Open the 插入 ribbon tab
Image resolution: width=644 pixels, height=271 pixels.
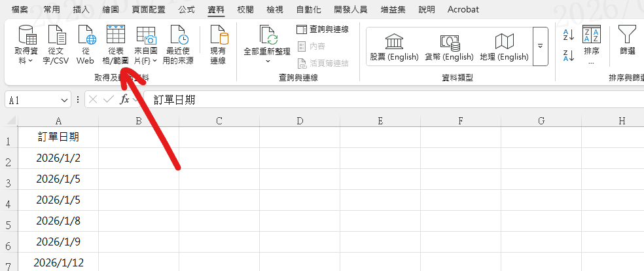81,10
